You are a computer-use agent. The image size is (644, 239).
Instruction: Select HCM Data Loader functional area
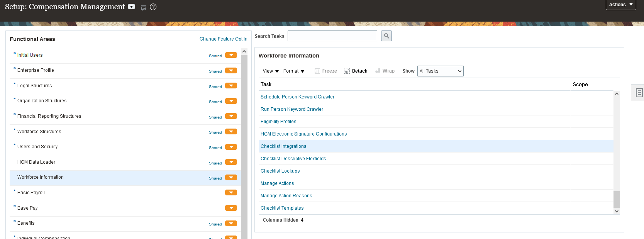click(x=36, y=162)
